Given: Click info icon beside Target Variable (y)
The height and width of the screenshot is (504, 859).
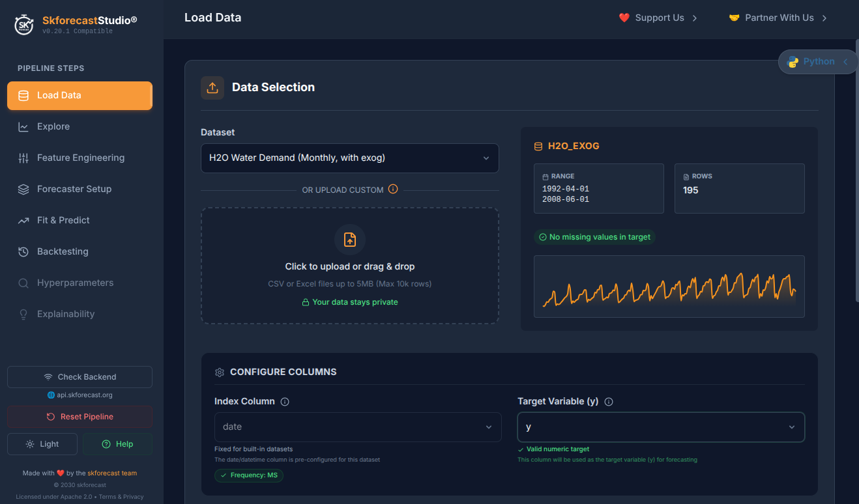Looking at the screenshot, I should 609,402.
